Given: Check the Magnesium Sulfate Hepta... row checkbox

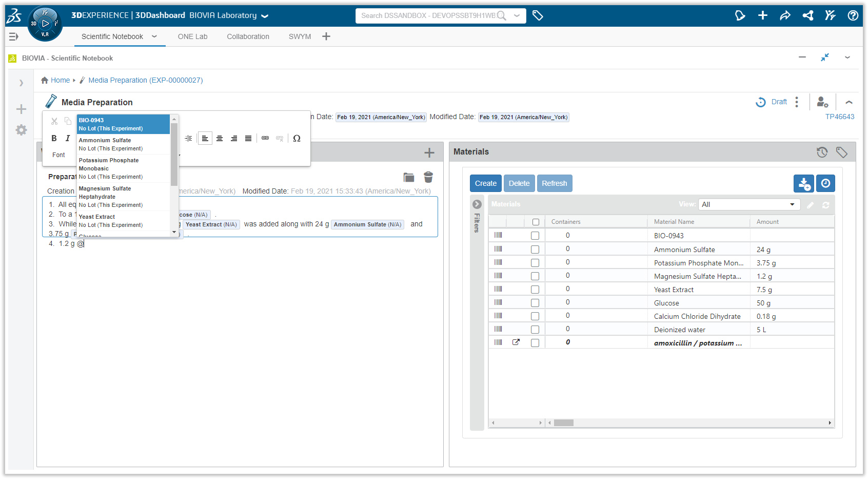Looking at the screenshot, I should tap(535, 276).
